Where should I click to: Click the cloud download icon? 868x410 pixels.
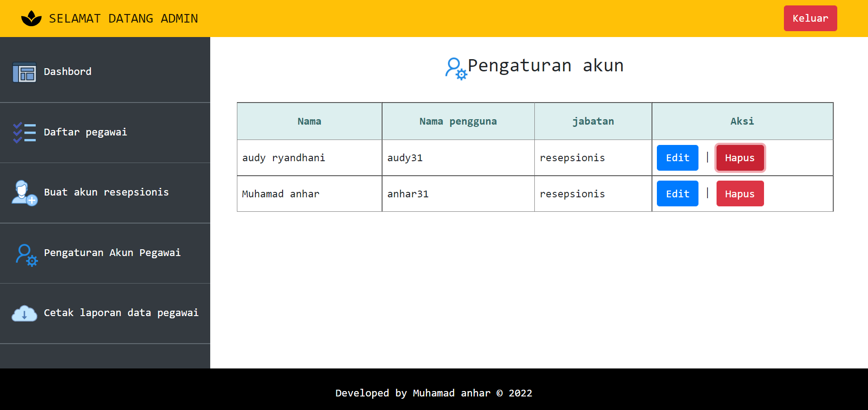point(24,313)
